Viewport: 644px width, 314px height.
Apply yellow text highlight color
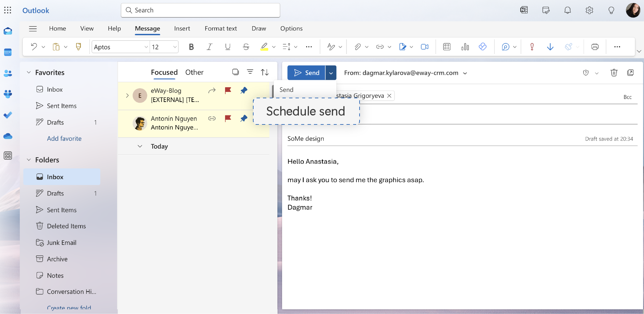(264, 47)
